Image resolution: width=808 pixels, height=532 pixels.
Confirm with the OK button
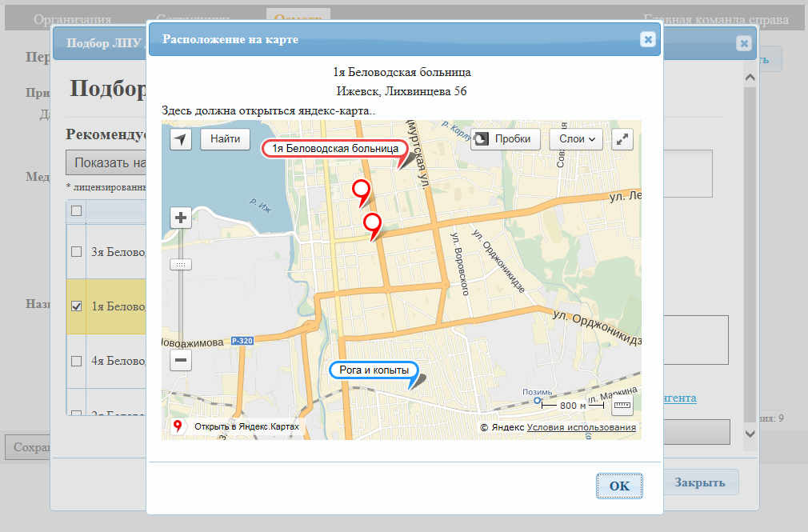click(619, 486)
